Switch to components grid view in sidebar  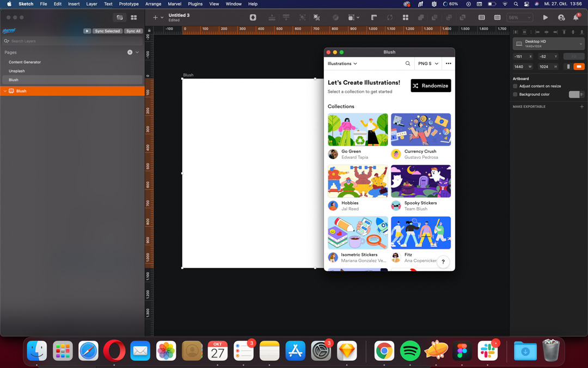(133, 17)
